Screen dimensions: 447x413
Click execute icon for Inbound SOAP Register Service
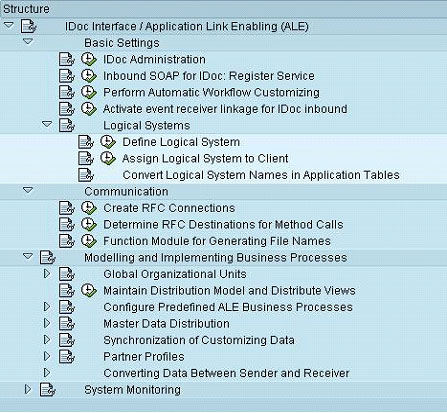89,76
